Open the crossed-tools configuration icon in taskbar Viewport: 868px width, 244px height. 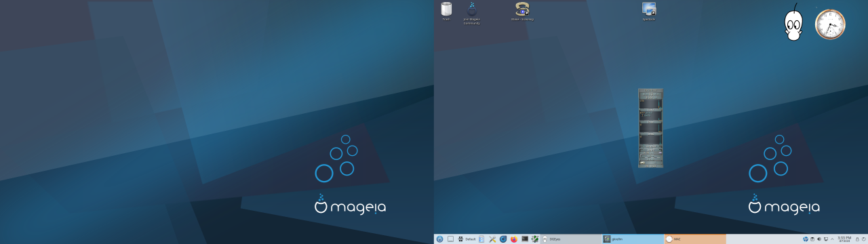tap(492, 239)
